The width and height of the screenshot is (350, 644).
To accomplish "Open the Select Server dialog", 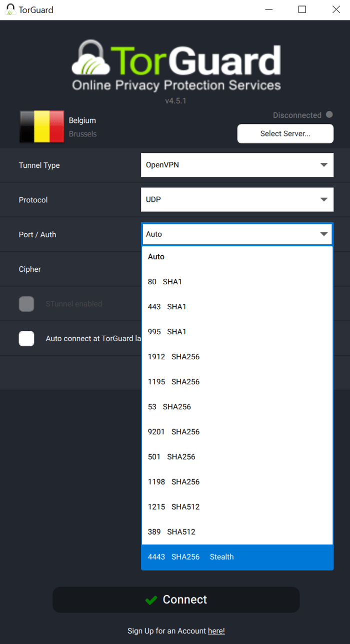I will click(x=285, y=134).
